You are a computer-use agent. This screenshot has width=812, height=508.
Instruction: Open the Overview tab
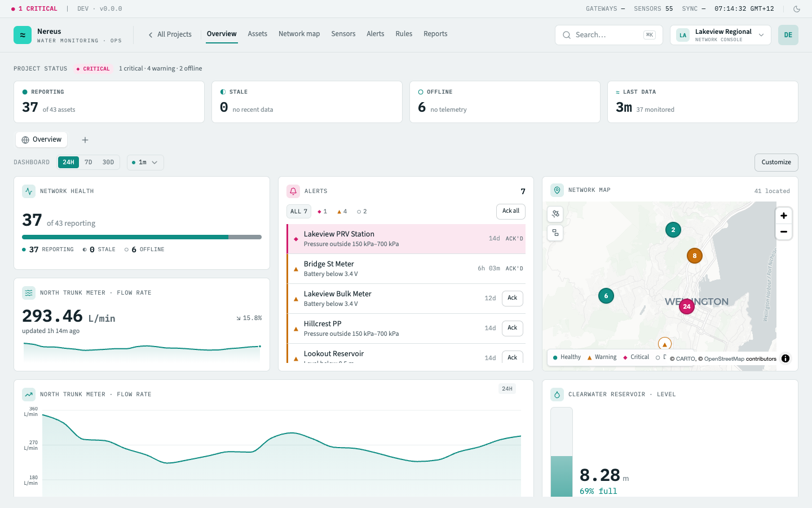point(222,34)
